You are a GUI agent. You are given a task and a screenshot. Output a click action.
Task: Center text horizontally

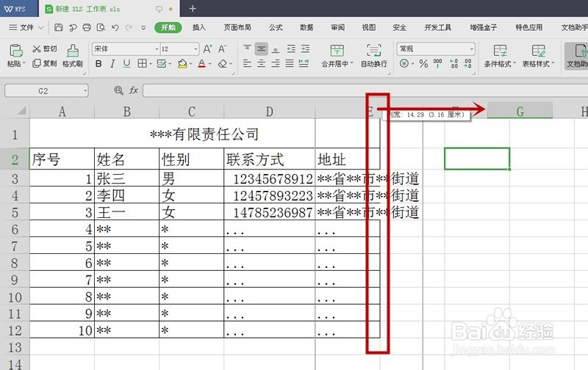point(262,64)
